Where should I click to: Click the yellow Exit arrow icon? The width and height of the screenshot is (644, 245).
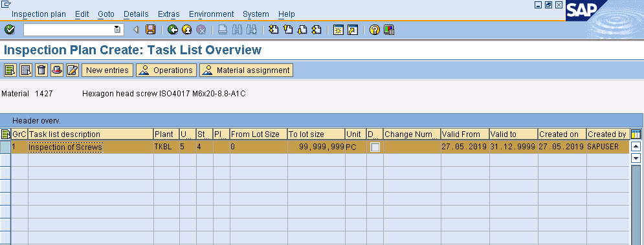(x=187, y=30)
